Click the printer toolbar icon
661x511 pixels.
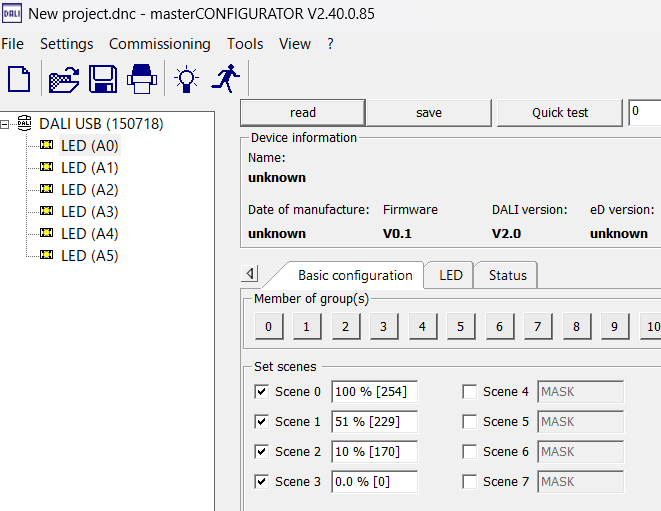pyautogui.click(x=142, y=78)
